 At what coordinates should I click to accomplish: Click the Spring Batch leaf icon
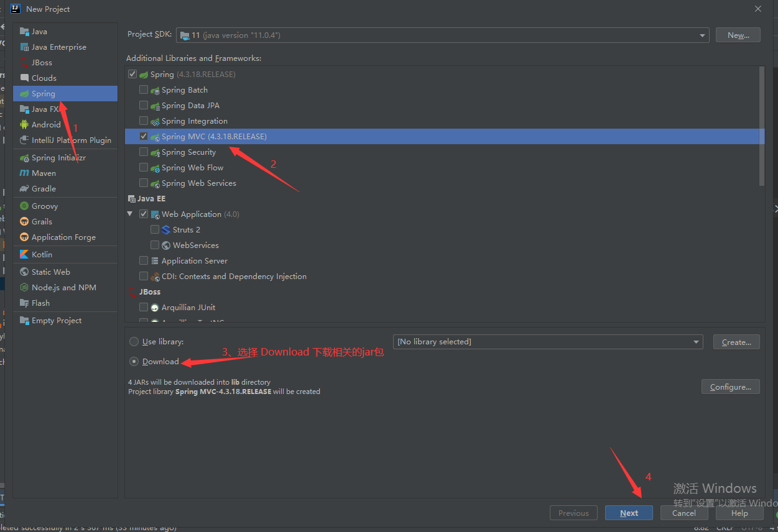tap(155, 90)
